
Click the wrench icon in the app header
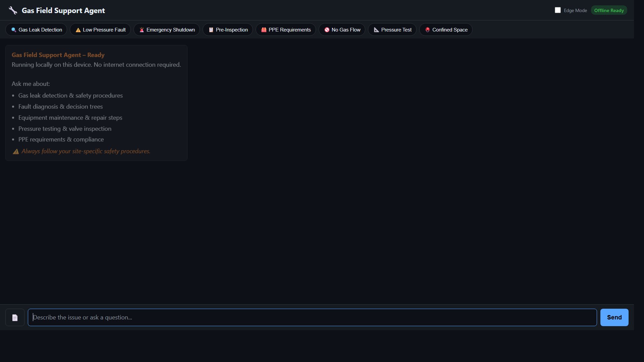coord(13,10)
